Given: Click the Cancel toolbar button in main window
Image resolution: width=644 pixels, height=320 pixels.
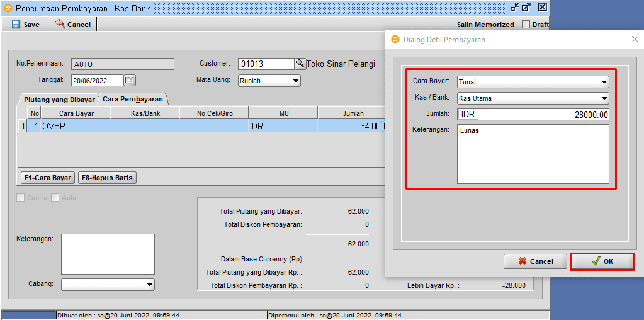Looking at the screenshot, I should [72, 25].
